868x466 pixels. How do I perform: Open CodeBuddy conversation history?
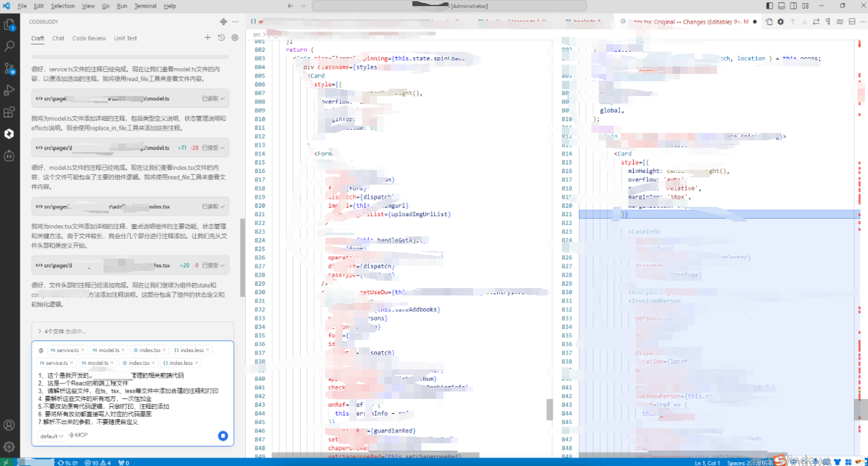221,38
